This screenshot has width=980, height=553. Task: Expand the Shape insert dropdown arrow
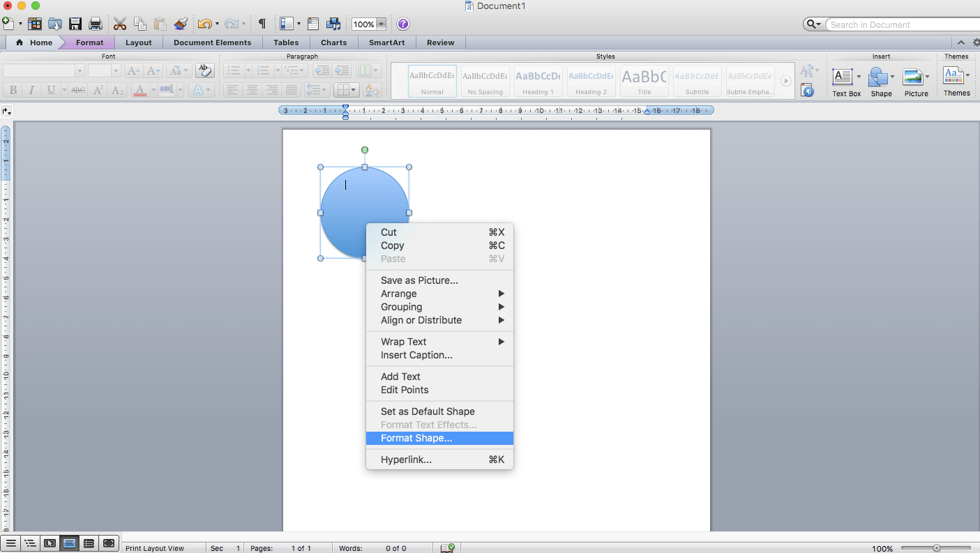(893, 77)
